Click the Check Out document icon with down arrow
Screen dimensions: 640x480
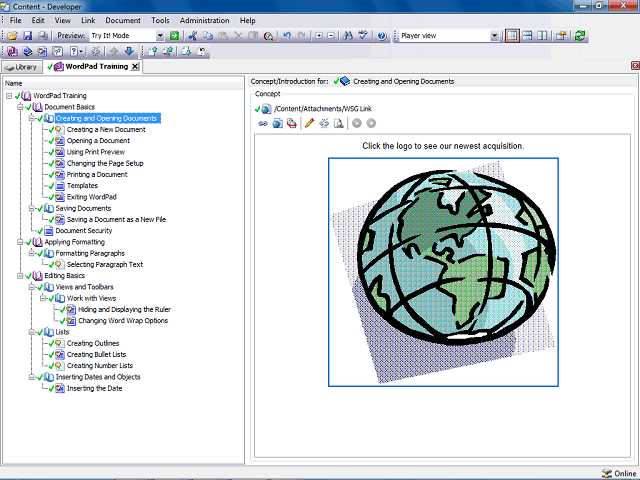point(187,51)
